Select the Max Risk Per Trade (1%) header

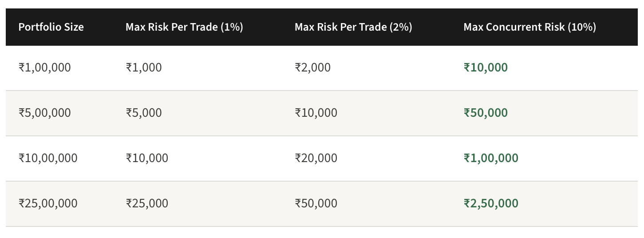click(184, 27)
